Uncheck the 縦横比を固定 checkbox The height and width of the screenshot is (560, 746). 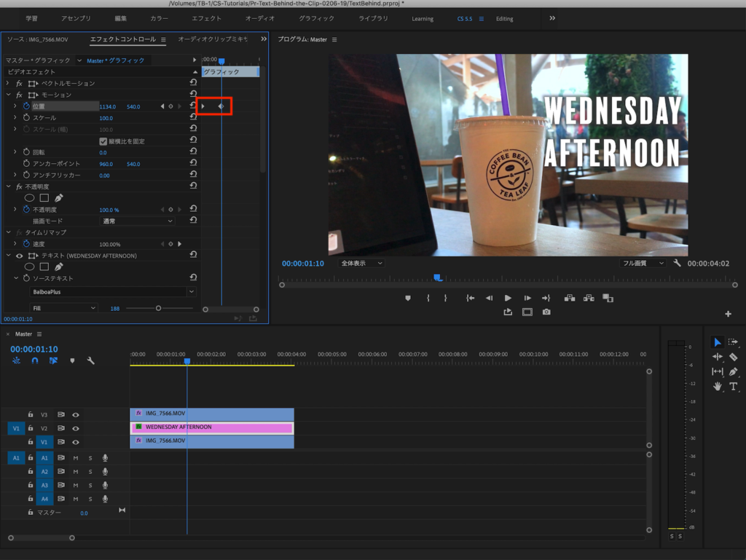(x=103, y=141)
